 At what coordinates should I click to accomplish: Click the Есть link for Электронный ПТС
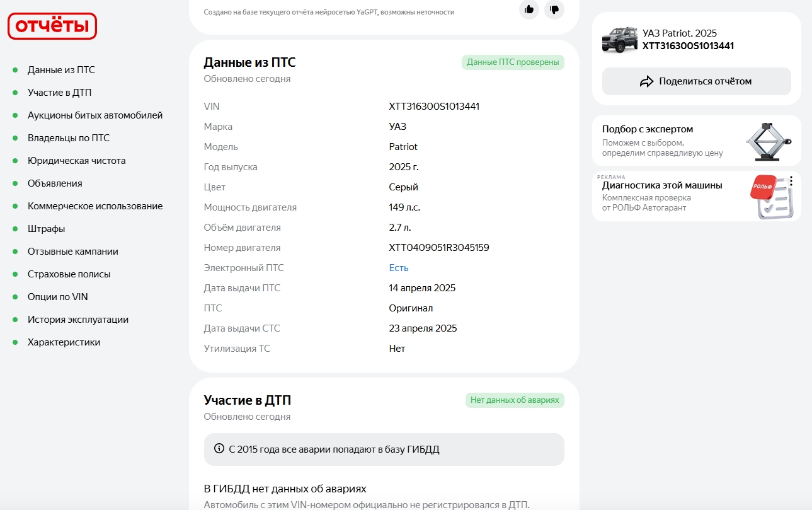pyautogui.click(x=399, y=268)
